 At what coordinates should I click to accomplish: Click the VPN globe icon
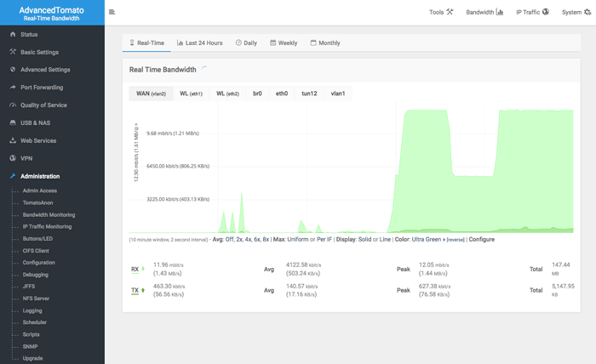click(x=13, y=158)
